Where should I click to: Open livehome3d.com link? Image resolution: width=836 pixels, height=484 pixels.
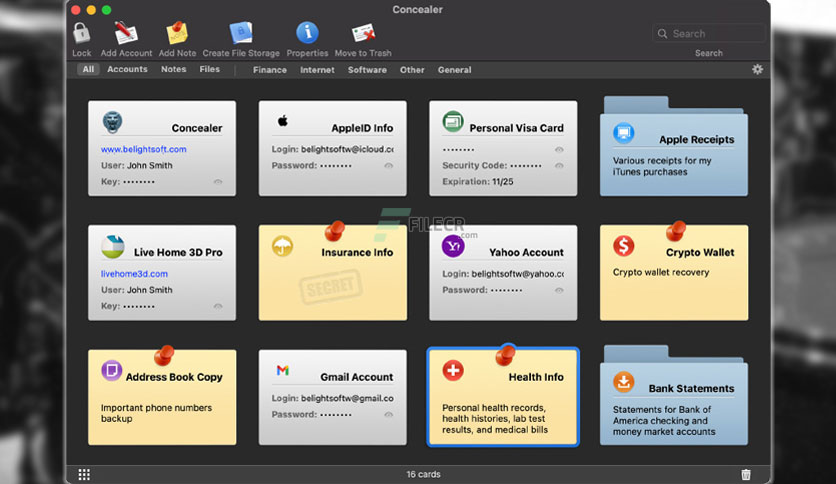[x=134, y=273]
